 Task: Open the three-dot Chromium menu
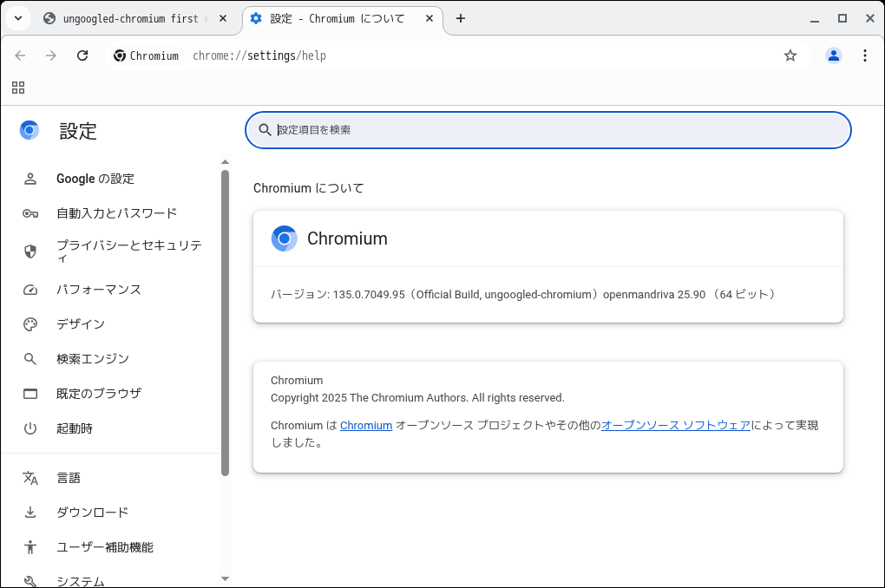pyautogui.click(x=865, y=56)
